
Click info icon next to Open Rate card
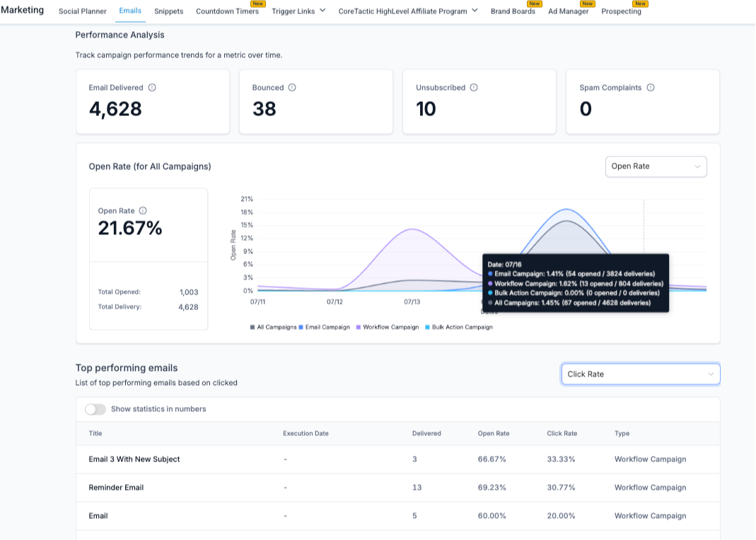tap(143, 211)
